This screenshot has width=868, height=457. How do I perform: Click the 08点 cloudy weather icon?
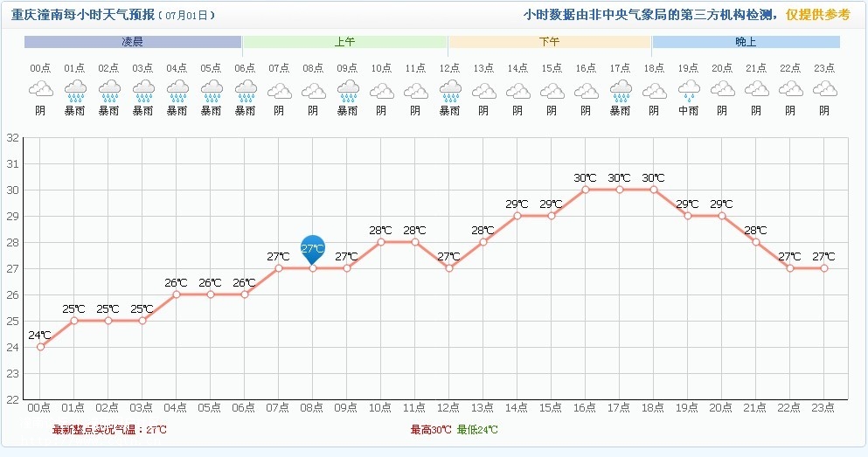(x=314, y=89)
